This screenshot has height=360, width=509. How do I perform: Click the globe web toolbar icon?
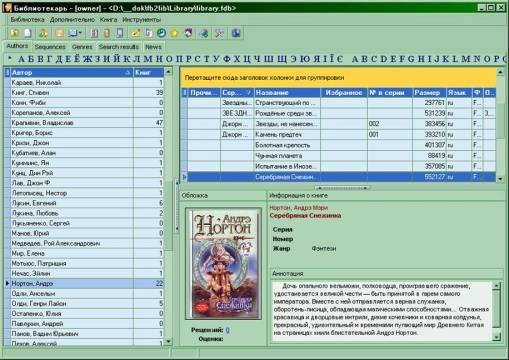pos(204,33)
